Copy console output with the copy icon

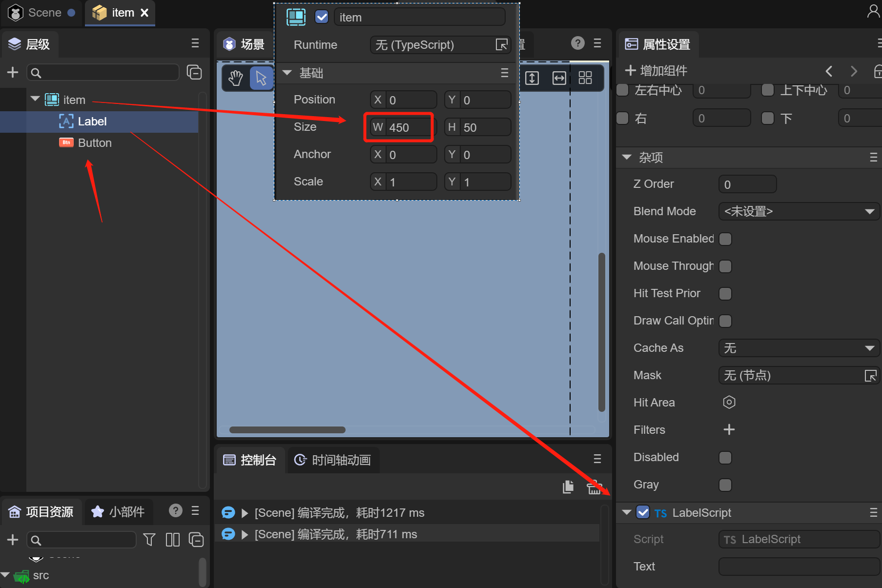coord(568,487)
